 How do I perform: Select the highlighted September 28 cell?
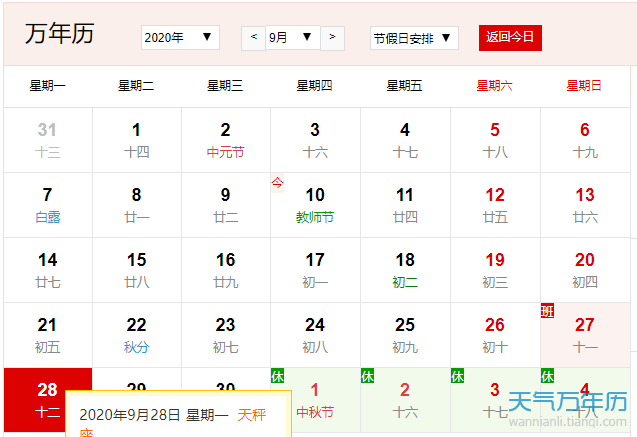48,400
